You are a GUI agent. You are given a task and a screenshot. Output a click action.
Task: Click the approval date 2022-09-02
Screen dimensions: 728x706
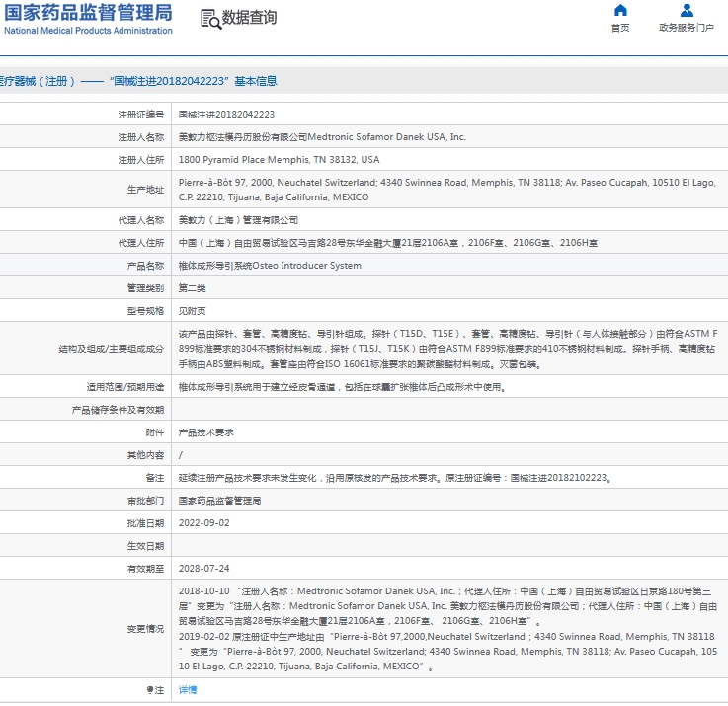204,523
